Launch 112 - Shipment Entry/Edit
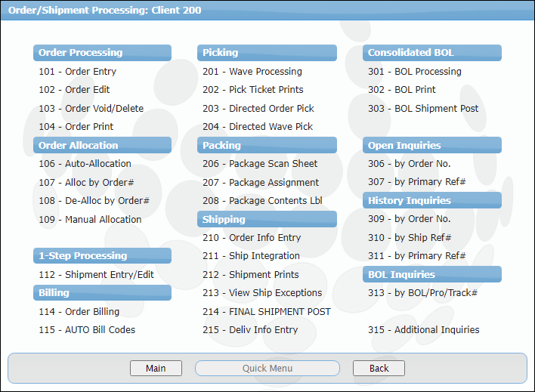Image resolution: width=535 pixels, height=392 pixels. tap(96, 275)
